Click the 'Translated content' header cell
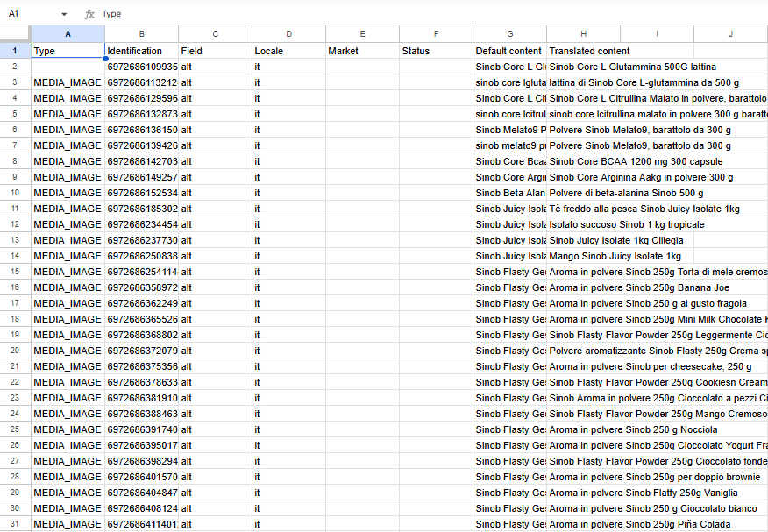768x532 pixels. (x=583, y=51)
